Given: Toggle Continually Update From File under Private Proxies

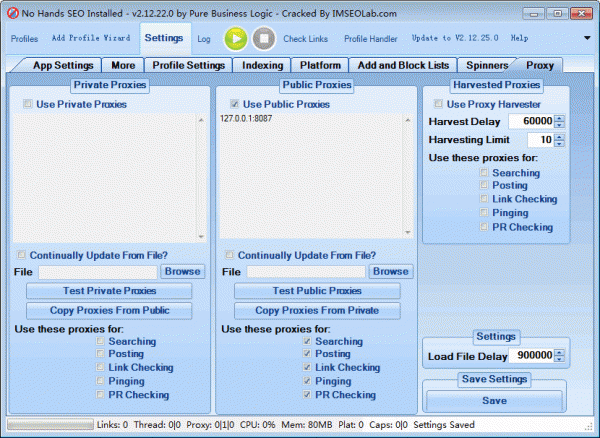Looking at the screenshot, I should point(21,255).
